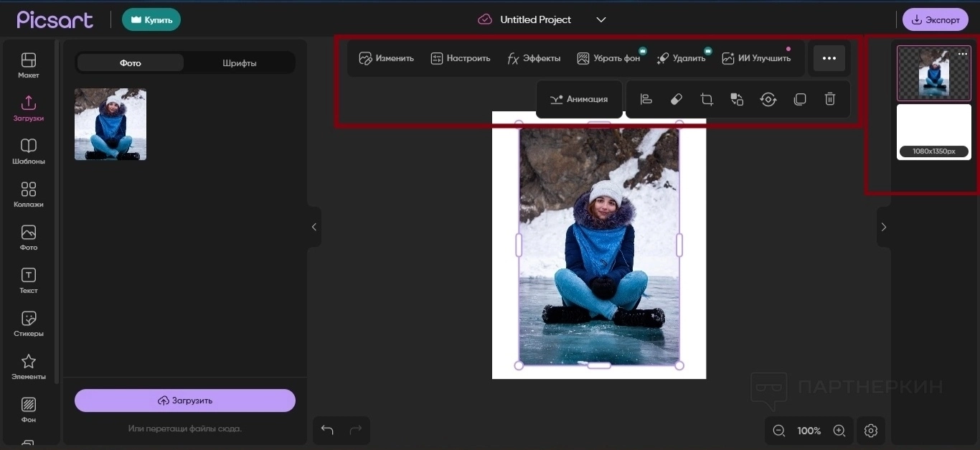Collapse the right layers panel
The height and width of the screenshot is (450, 980).
tap(884, 227)
